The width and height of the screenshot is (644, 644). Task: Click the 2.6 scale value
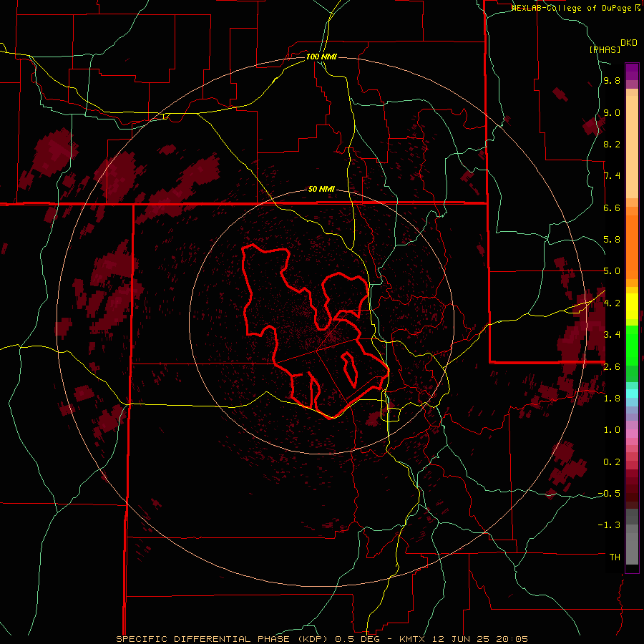[x=612, y=367]
